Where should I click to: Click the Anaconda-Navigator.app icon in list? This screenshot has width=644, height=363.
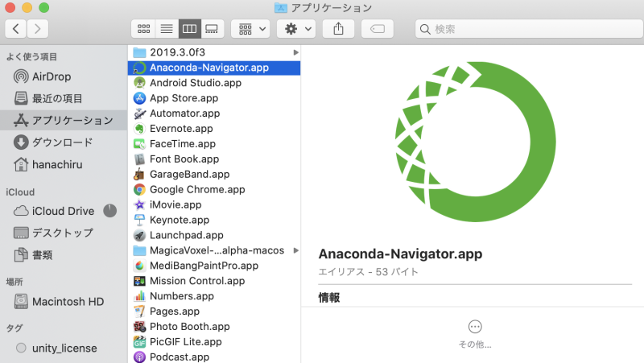pos(139,68)
